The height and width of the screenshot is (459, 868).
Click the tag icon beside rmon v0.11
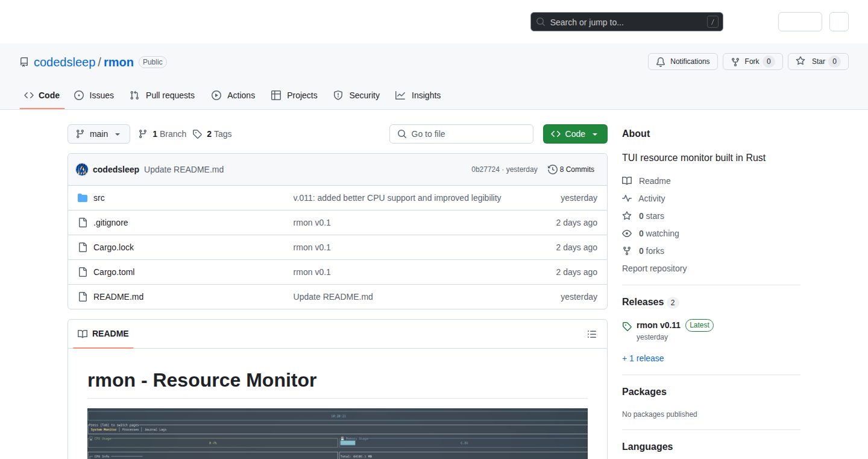[627, 326]
